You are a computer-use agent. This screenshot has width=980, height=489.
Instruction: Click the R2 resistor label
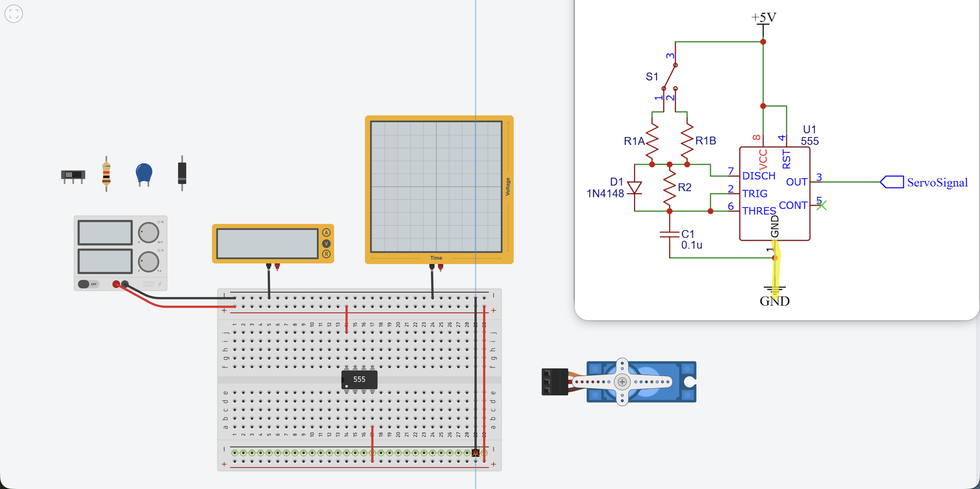pos(684,187)
